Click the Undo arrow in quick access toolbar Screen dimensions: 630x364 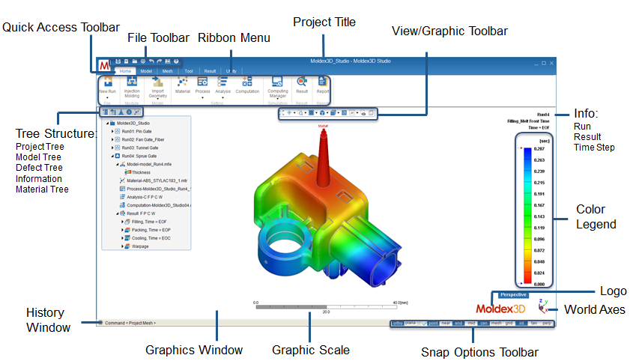click(x=151, y=61)
